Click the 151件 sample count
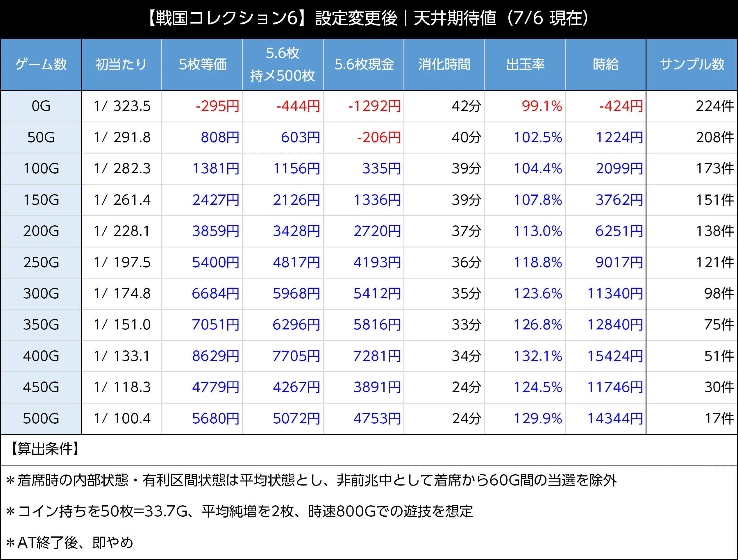This screenshot has width=738, height=560. [x=715, y=200]
